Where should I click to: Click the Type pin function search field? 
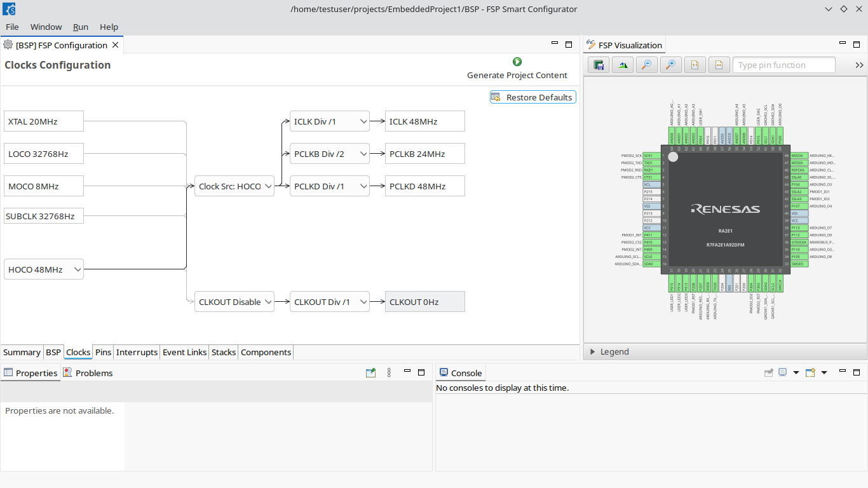tap(784, 65)
